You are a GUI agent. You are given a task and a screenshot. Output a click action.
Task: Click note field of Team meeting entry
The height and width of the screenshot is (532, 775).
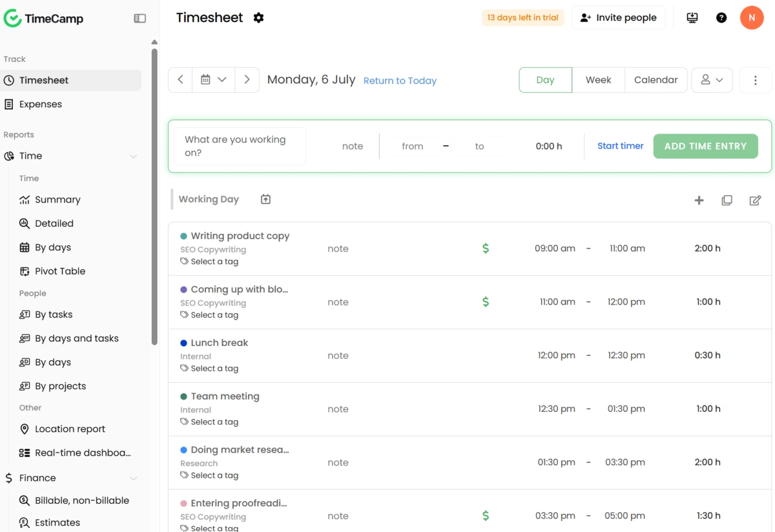(x=338, y=409)
